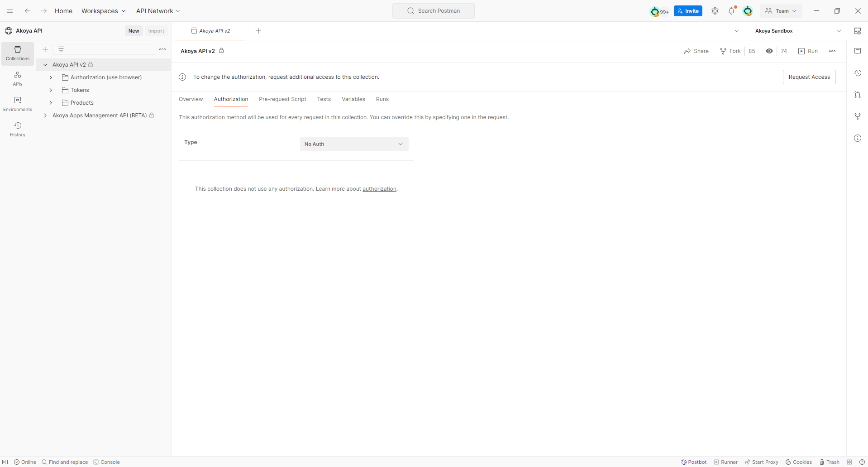Click the filter icon in collections sidebar
Screen dimensions: 868x467
point(61,49)
